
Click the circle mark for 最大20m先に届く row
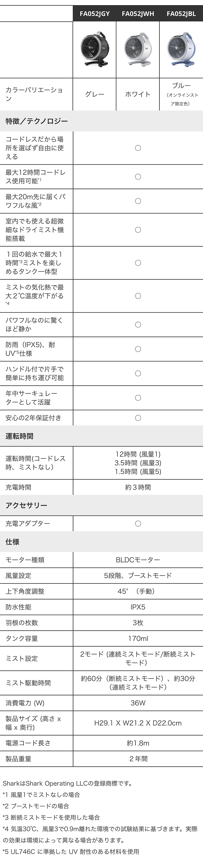(138, 201)
